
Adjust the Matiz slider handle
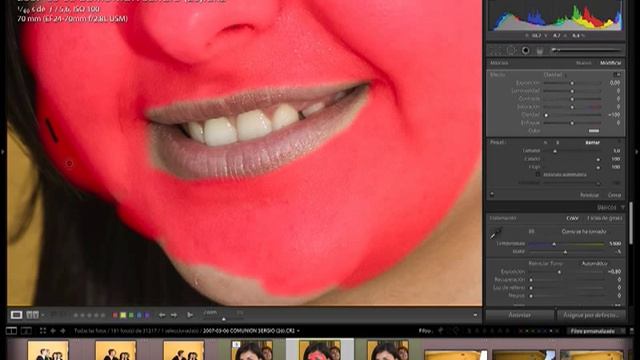click(x=565, y=252)
